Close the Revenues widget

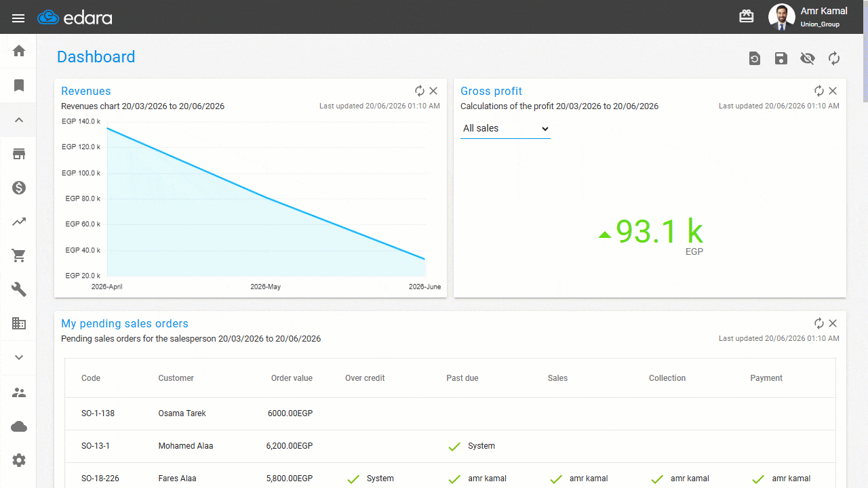point(433,91)
